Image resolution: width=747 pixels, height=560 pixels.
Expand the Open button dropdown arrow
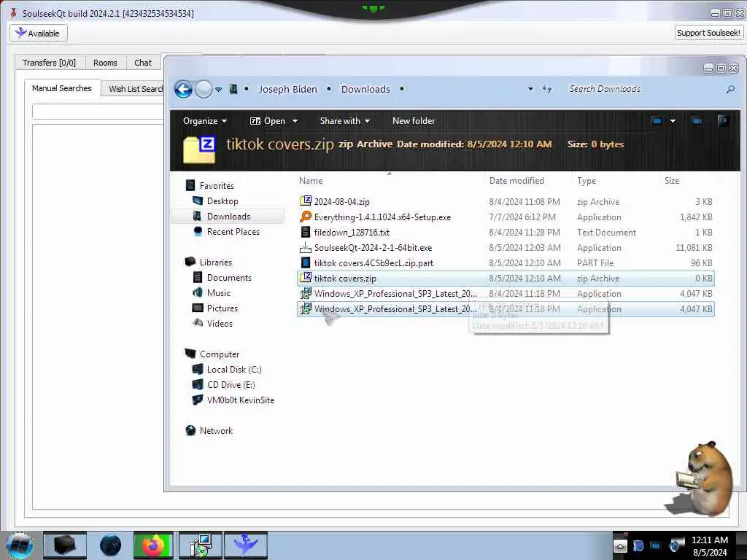click(x=295, y=122)
